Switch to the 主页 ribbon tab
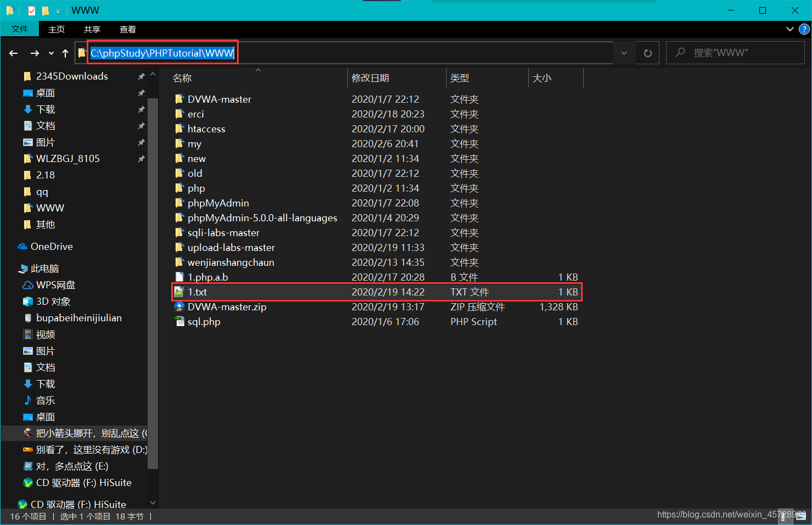This screenshot has width=812, height=525. click(56, 29)
